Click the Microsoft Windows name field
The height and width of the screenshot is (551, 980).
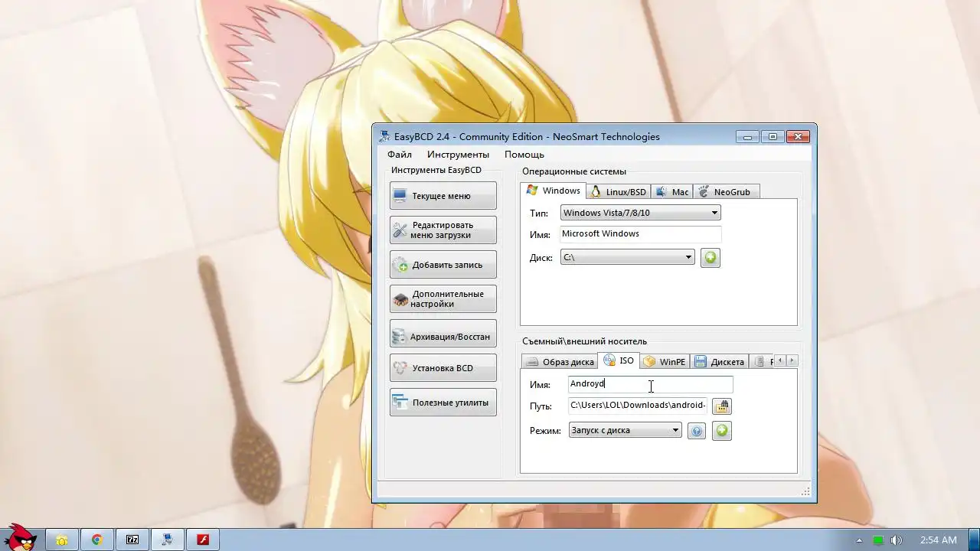coord(640,234)
